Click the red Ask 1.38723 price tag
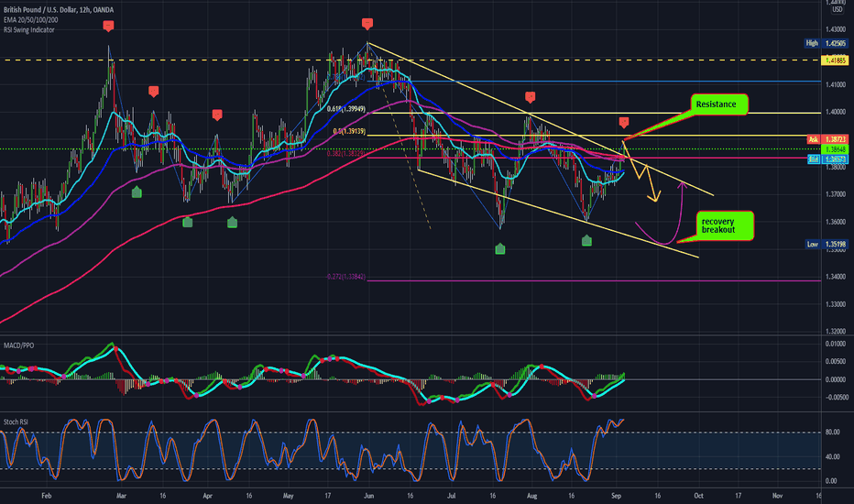 [827, 140]
